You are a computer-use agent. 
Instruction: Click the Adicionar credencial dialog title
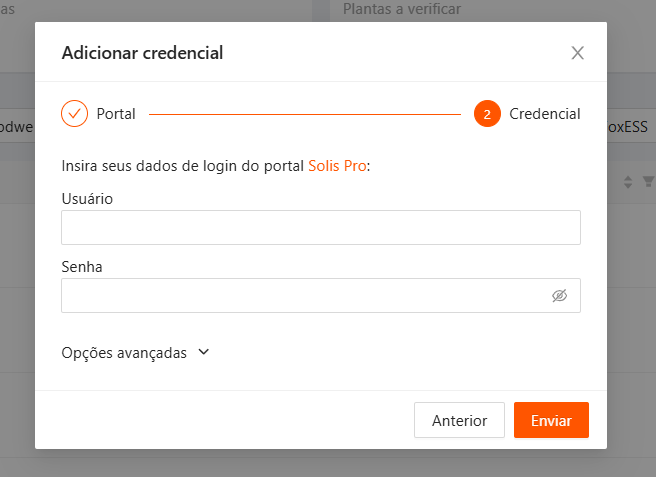pos(142,53)
